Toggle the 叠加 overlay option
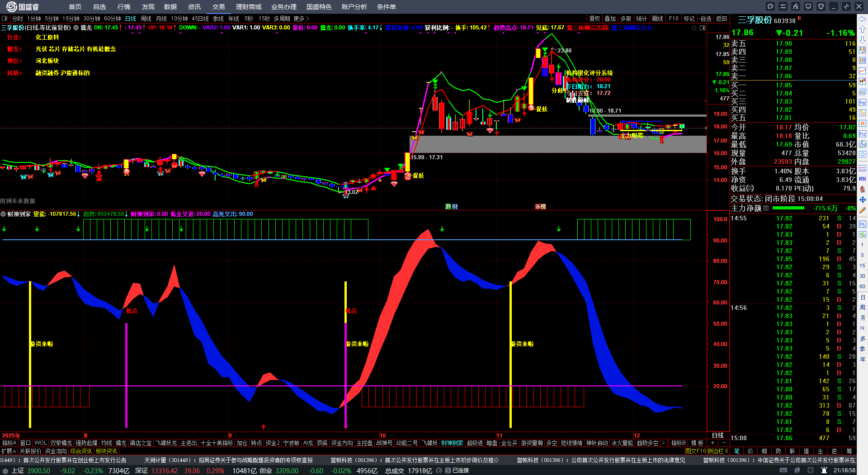This screenshot has height=475, width=868. 610,19
